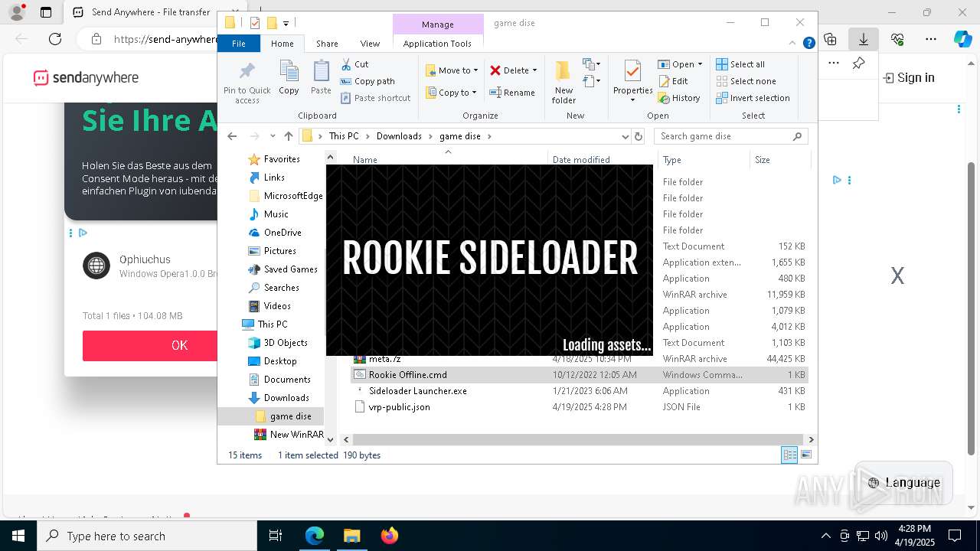This screenshot has width=980, height=551.
Task: Open recent locations dropdown arrow
Action: pos(272,136)
